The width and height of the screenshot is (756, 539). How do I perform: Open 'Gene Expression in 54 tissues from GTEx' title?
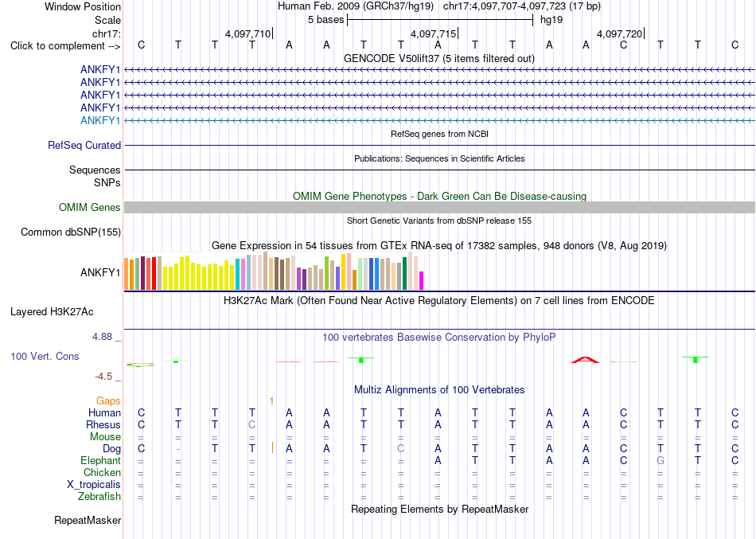click(439, 245)
